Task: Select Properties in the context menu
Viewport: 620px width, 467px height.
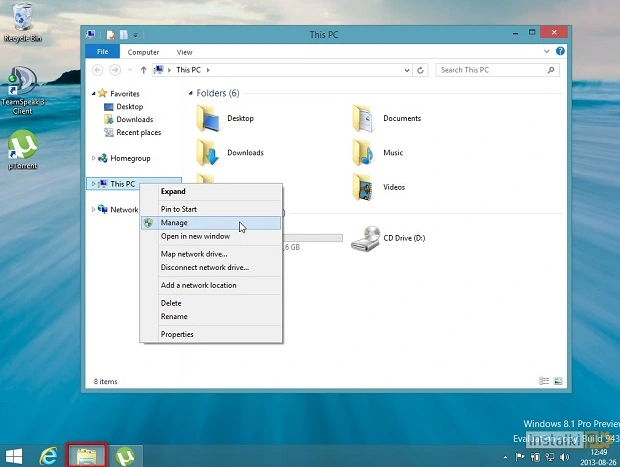Action: (177, 334)
